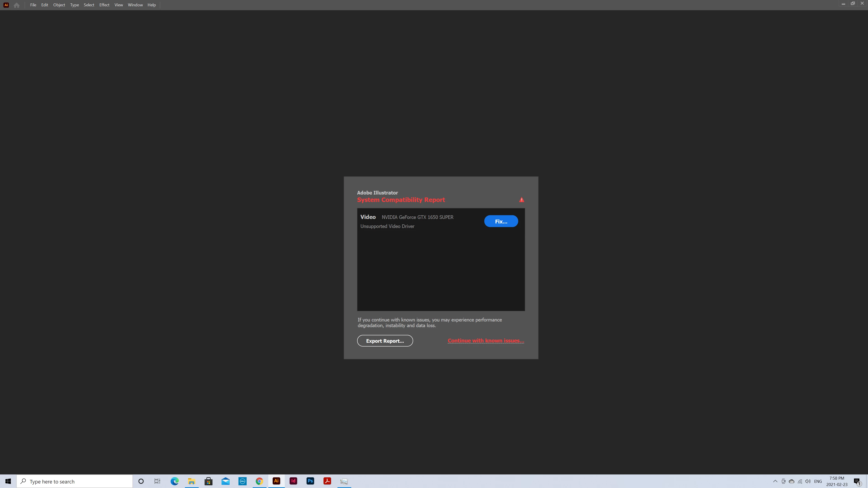The width and height of the screenshot is (868, 488).
Task: Open Google Chrome from the taskbar
Action: coord(259,481)
